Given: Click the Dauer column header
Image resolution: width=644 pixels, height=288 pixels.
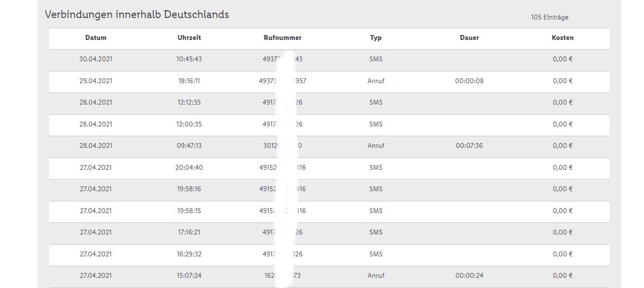Looking at the screenshot, I should [x=469, y=38].
